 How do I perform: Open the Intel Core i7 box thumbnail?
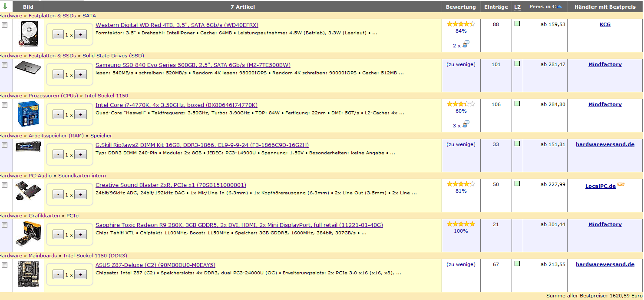(28, 113)
